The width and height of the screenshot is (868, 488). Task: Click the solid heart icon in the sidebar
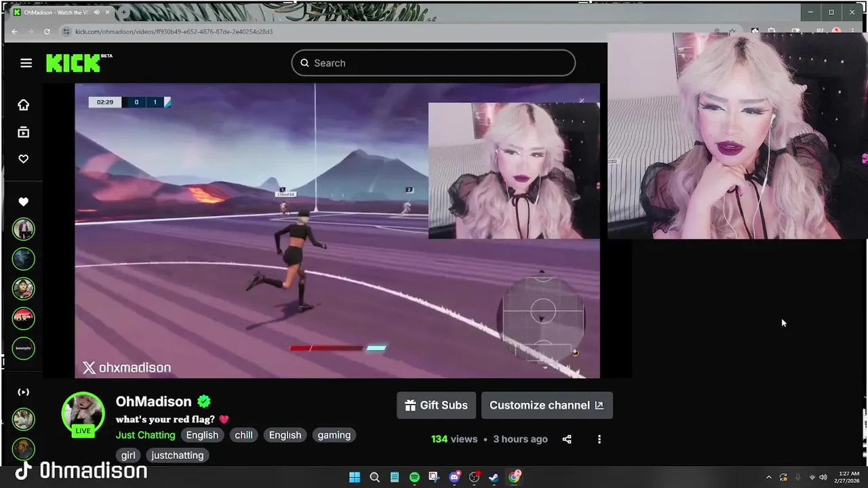pyautogui.click(x=24, y=201)
